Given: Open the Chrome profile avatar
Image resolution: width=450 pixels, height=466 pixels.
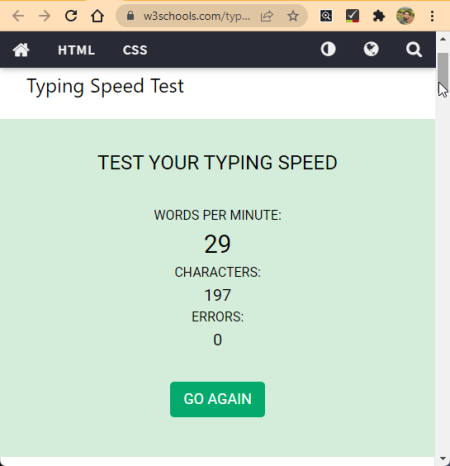Looking at the screenshot, I should [x=405, y=16].
